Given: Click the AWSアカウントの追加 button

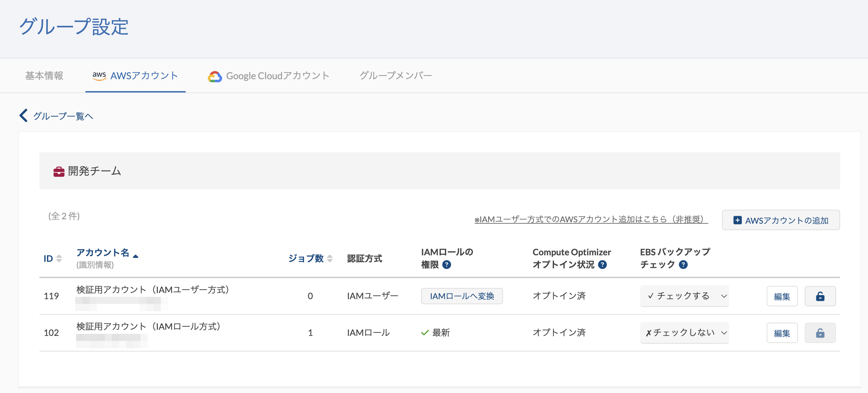Looking at the screenshot, I should (x=781, y=220).
